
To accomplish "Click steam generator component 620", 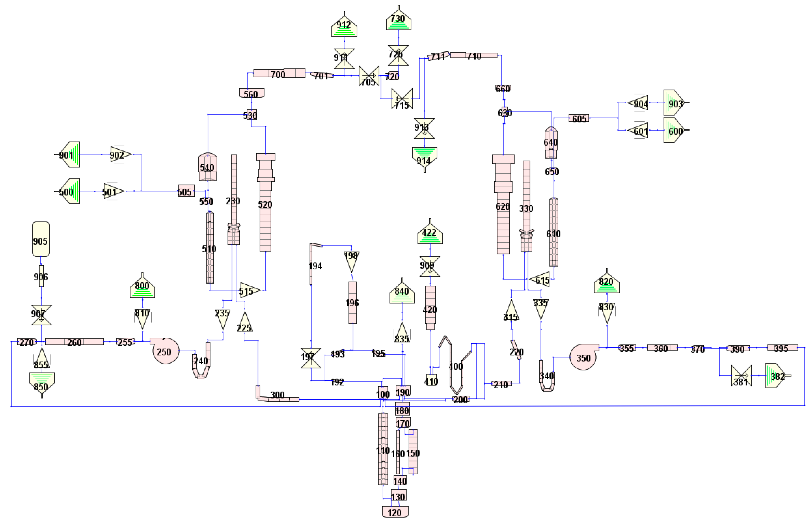I will (x=503, y=206).
